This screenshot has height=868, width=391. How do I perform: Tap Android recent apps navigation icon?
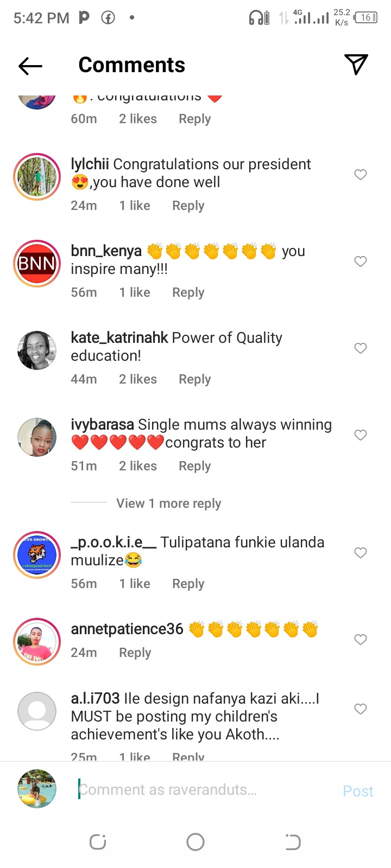98,842
